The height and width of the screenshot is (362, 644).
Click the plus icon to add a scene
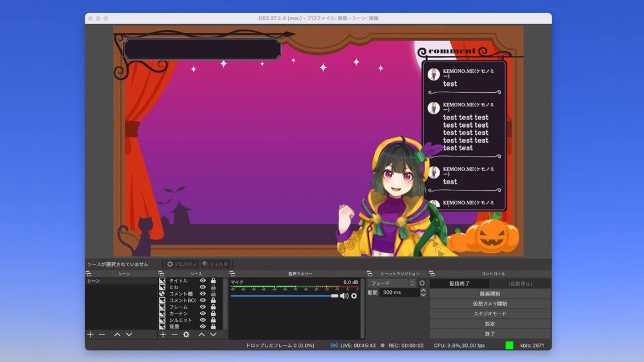[89, 334]
